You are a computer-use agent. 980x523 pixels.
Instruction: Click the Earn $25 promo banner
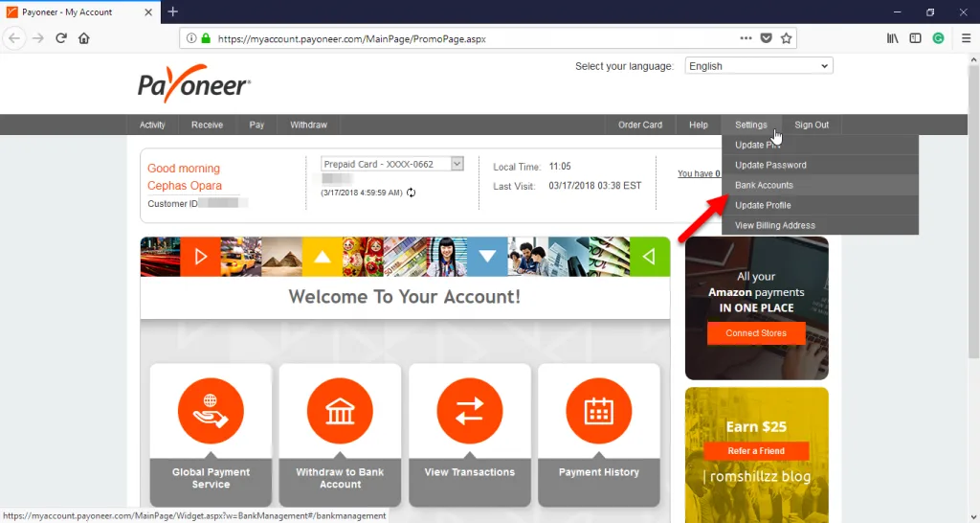[756, 455]
